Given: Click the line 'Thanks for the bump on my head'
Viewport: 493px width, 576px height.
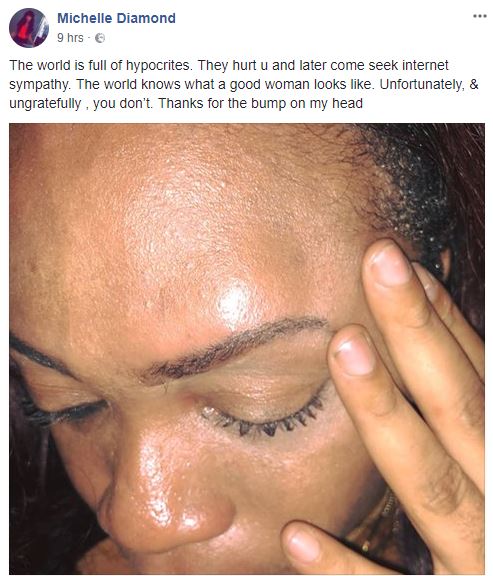Looking at the screenshot, I should pyautogui.click(x=260, y=104).
